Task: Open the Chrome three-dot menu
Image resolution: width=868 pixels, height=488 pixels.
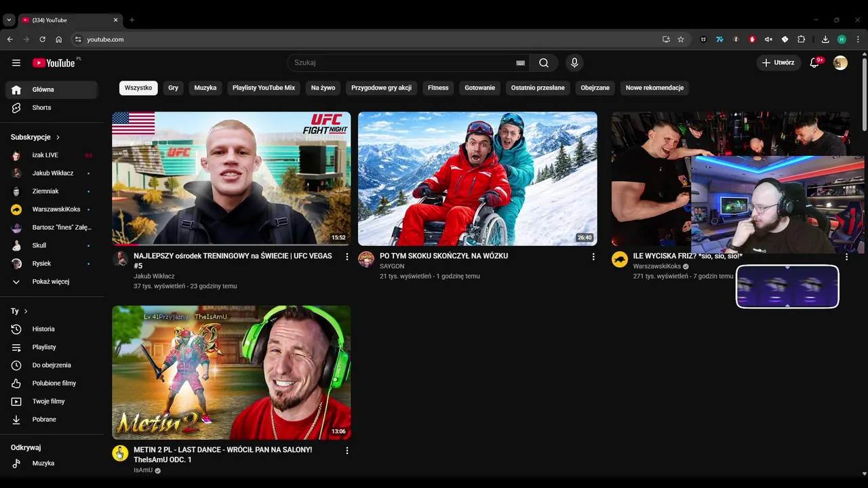Action: pos(857,39)
